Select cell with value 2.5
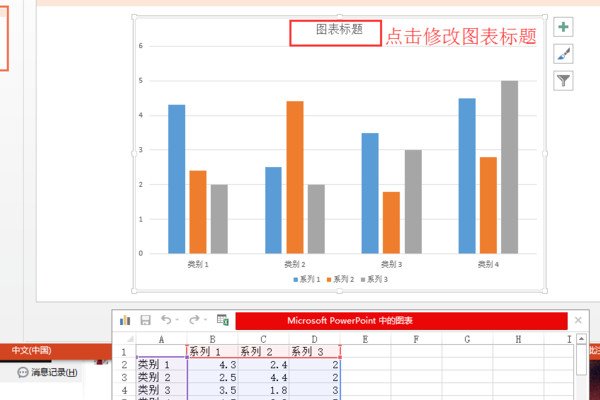The height and width of the screenshot is (400, 600). pos(212,377)
